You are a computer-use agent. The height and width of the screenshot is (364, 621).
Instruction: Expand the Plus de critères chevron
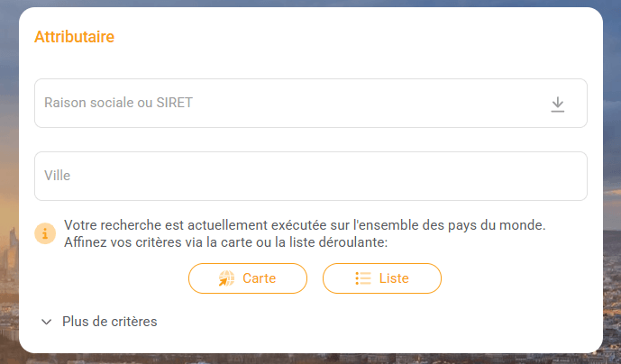pos(47,322)
